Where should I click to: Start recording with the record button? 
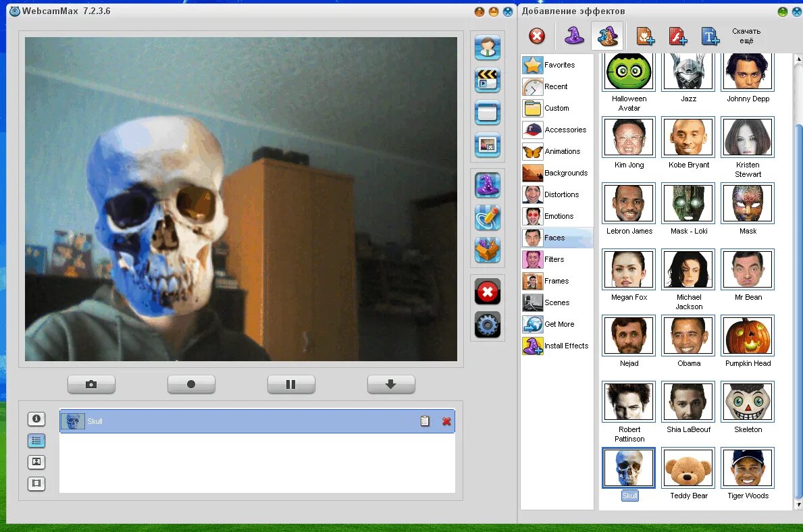pos(191,384)
